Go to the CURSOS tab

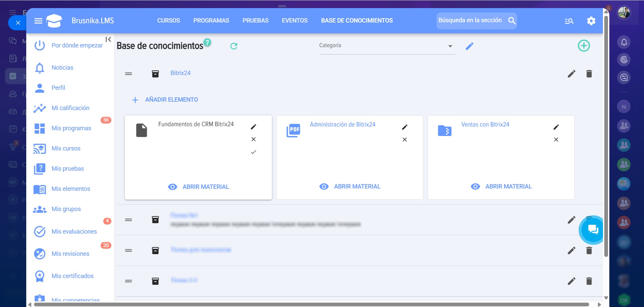coord(169,21)
